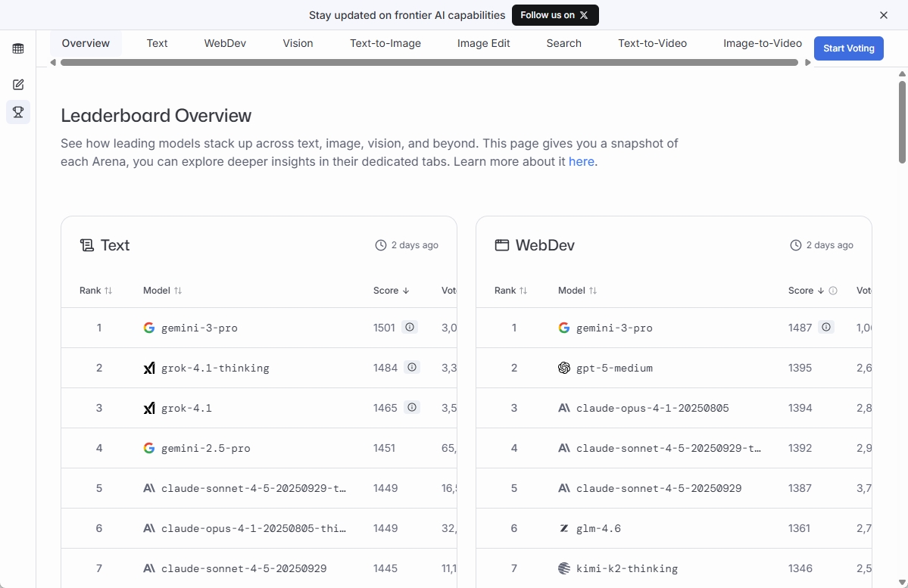Click info icon beside score 1501

tap(410, 328)
